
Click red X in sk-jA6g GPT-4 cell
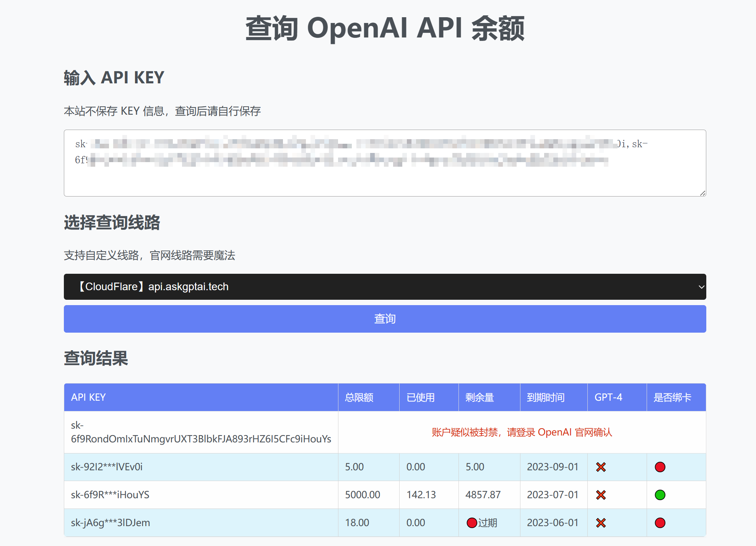coord(601,523)
